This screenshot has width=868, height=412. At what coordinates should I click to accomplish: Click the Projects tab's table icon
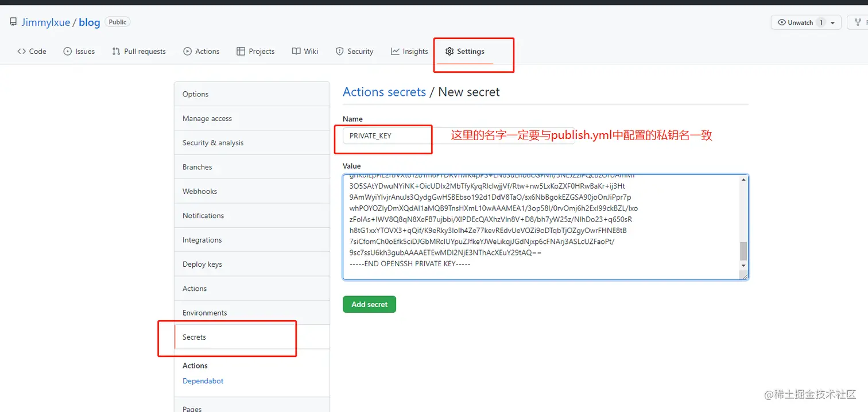pyautogui.click(x=241, y=51)
